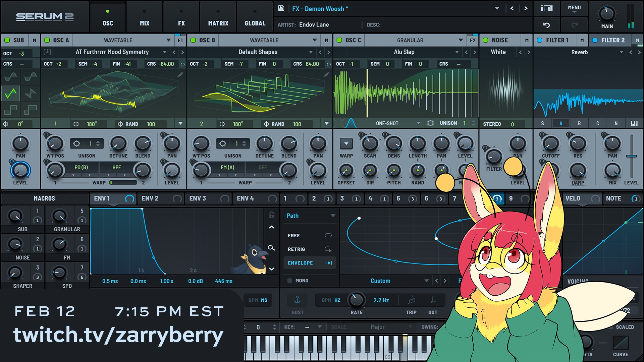Open the MENU button
644x362 pixels.
pyautogui.click(x=574, y=8)
